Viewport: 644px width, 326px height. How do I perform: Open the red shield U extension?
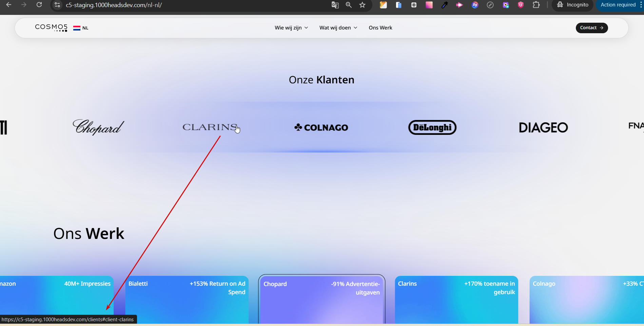tap(521, 5)
